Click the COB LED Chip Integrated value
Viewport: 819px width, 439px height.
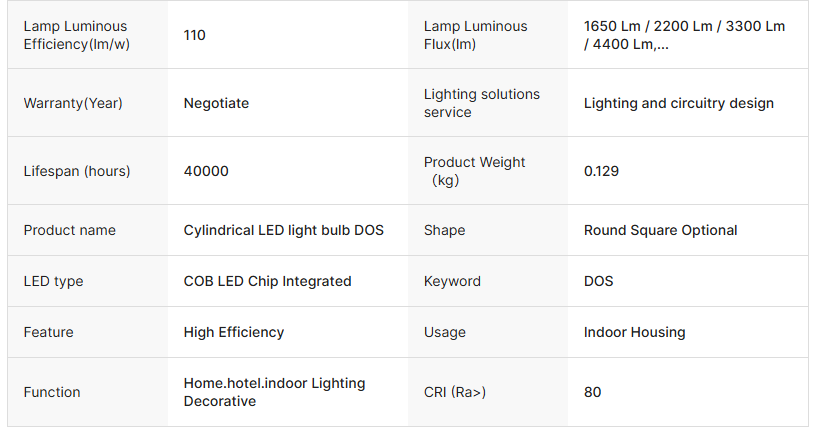(267, 281)
